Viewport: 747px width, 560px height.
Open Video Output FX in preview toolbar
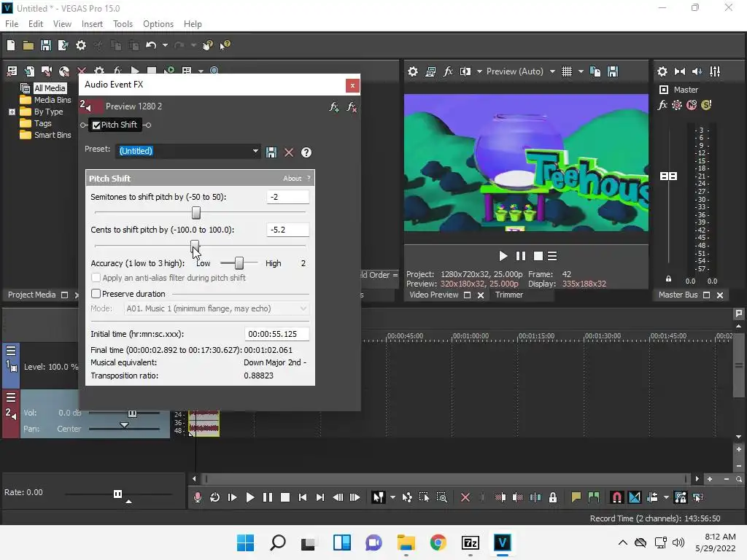pos(448,72)
